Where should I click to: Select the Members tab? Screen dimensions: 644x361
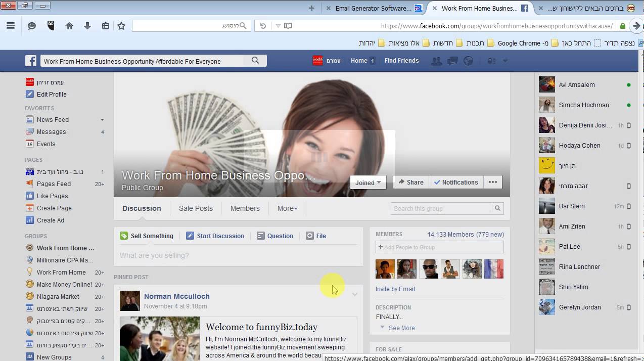[x=245, y=208]
